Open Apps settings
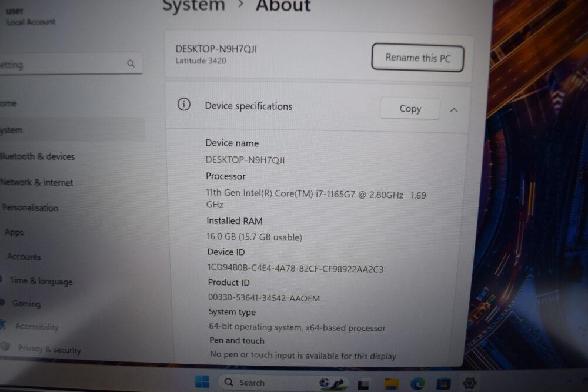This screenshot has height=392, width=588. click(14, 232)
